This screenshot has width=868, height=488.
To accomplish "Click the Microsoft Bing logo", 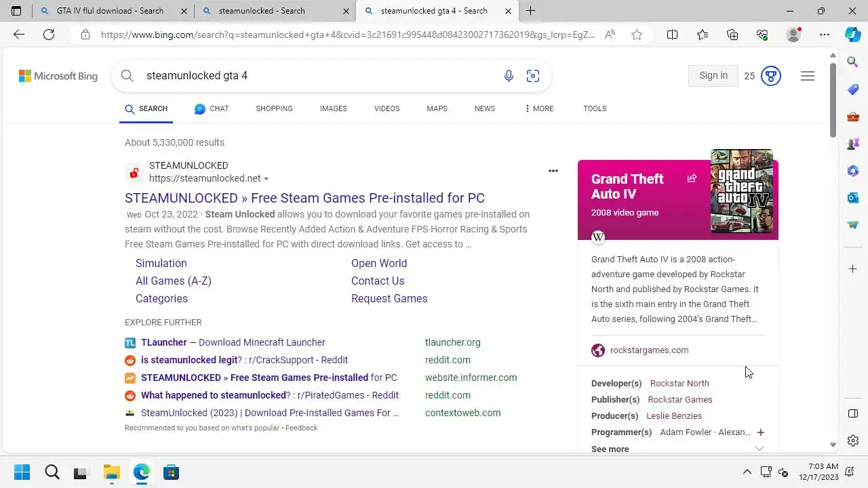I will [x=58, y=76].
